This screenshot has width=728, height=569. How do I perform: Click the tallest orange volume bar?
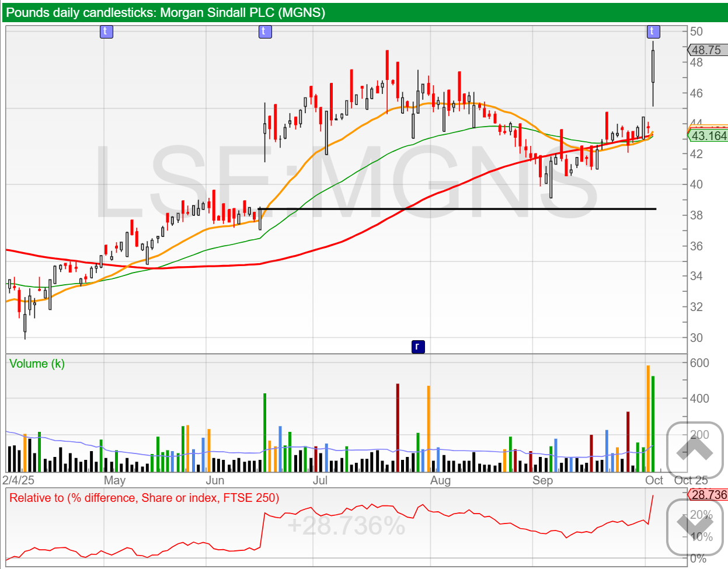(x=648, y=418)
